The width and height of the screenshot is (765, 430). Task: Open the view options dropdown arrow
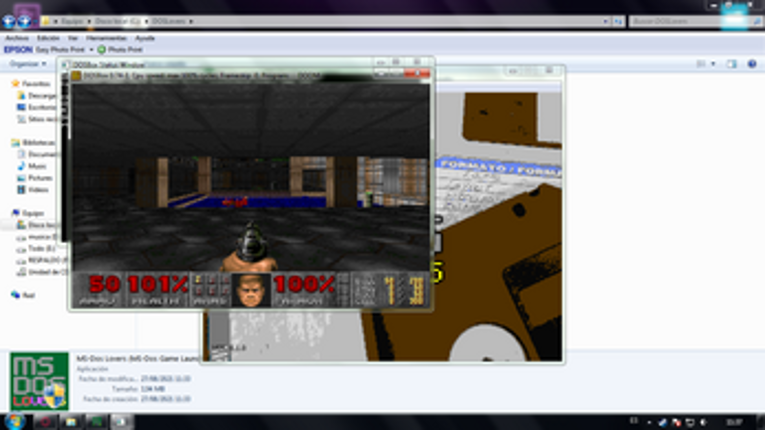click(713, 64)
